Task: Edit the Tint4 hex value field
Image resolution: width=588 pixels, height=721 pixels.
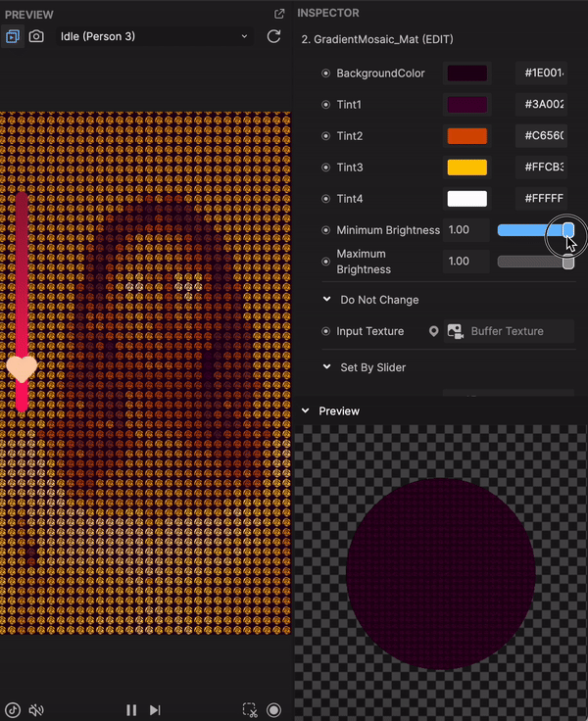Action: (542, 199)
